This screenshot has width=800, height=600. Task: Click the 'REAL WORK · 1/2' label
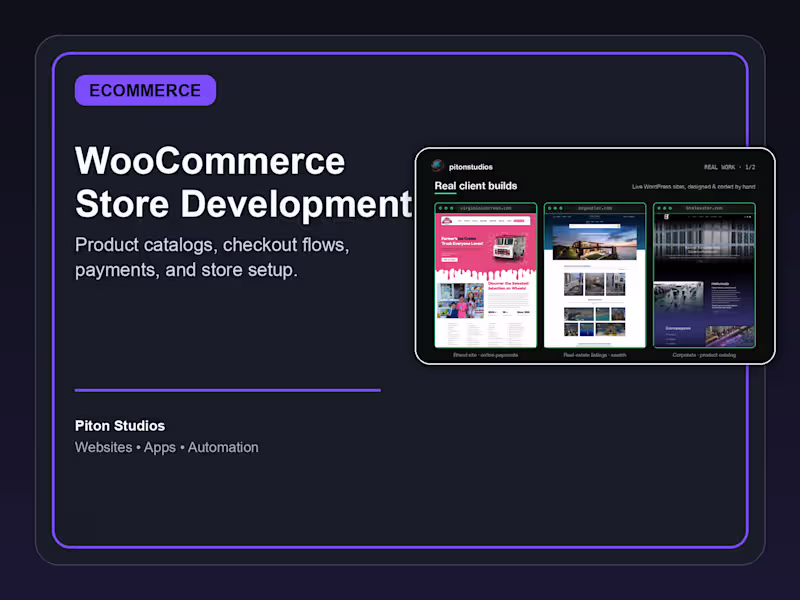pos(730,167)
